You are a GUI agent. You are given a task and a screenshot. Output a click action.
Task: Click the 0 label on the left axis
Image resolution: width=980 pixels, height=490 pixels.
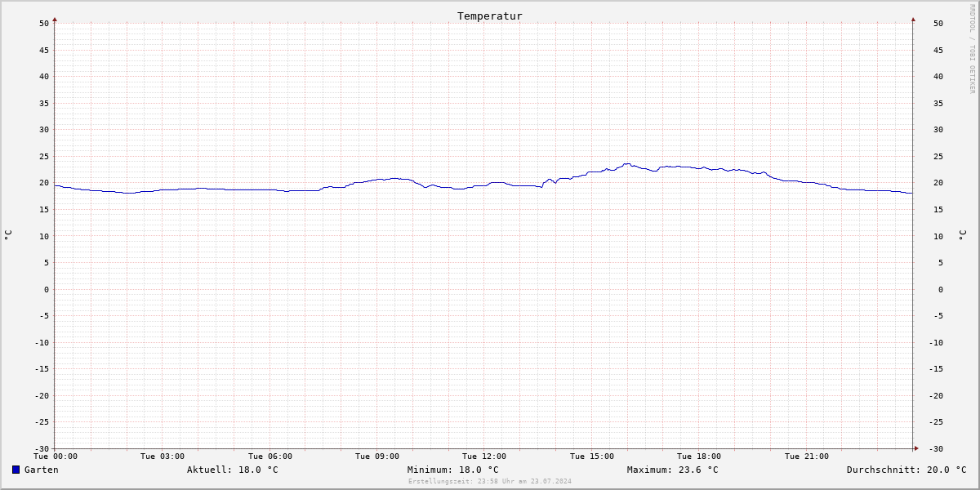[47, 289]
